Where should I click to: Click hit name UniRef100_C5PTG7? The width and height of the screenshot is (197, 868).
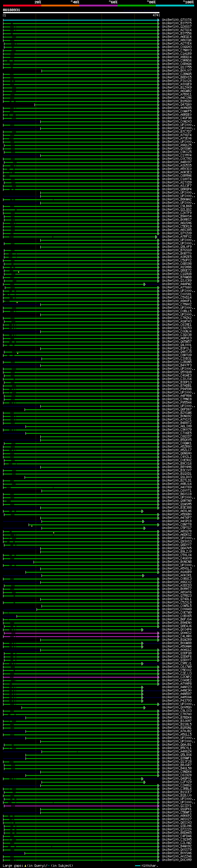click(x=177, y=528)
